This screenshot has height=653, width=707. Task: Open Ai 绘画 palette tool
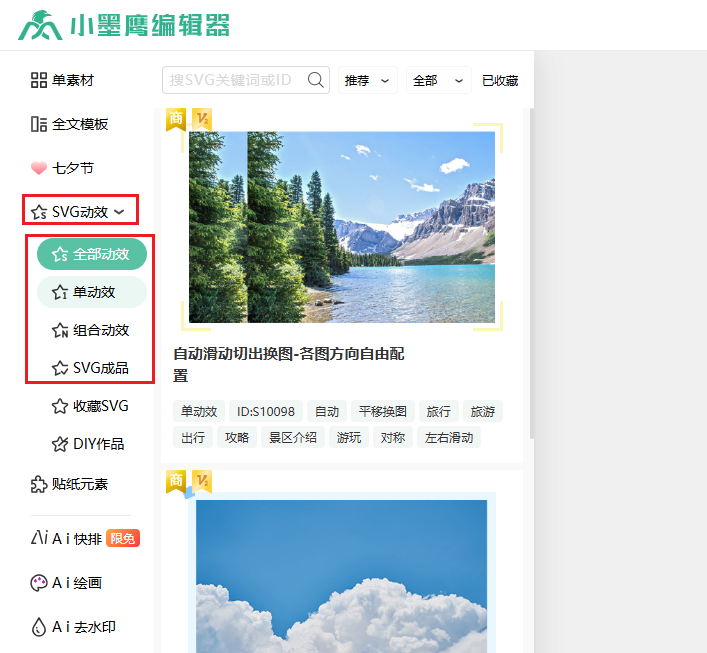66,582
